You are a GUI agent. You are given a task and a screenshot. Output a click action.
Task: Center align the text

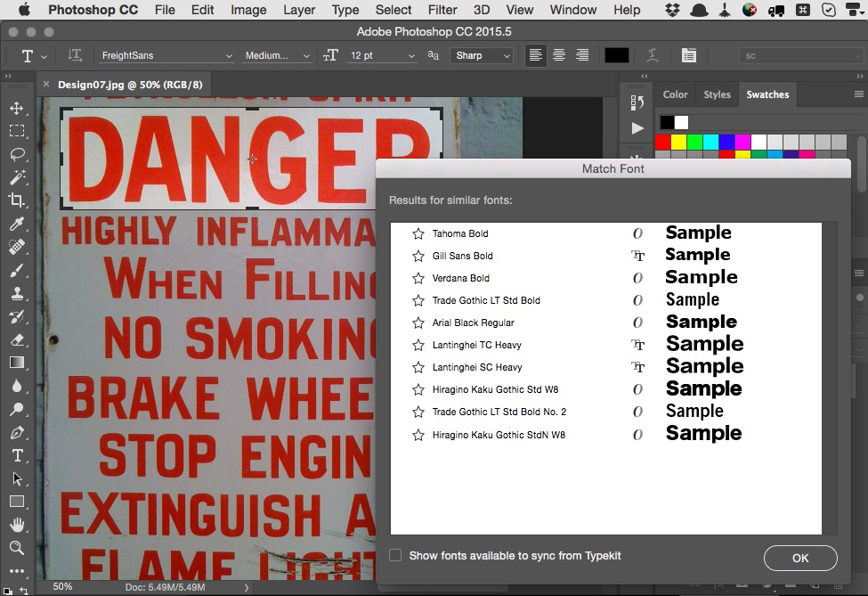(559, 55)
